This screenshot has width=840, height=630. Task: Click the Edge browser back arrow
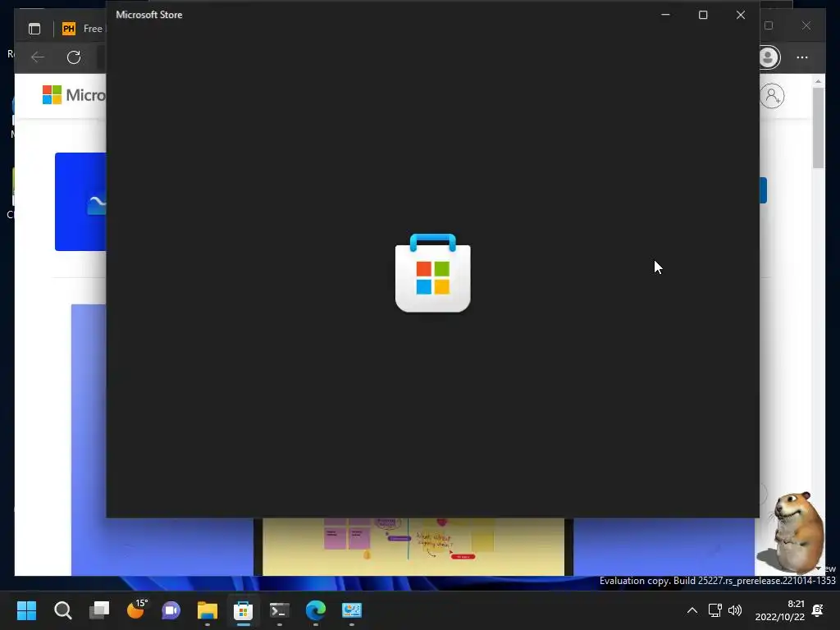pos(38,57)
